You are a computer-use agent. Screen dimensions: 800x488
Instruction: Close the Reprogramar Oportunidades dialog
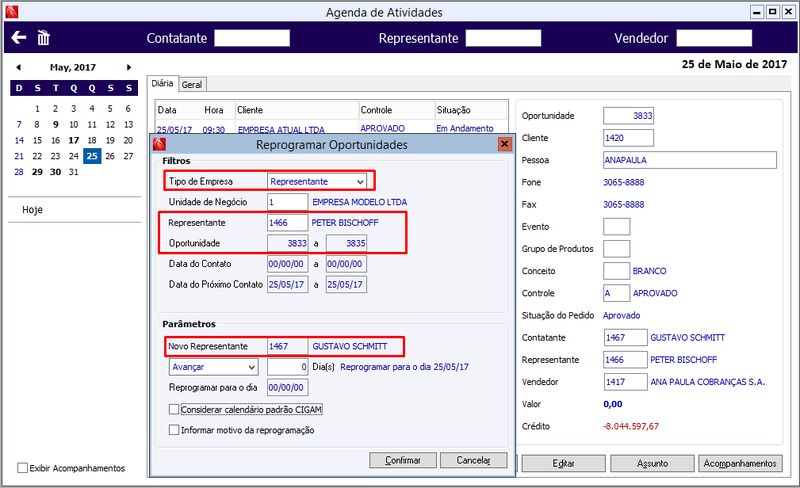click(x=504, y=144)
